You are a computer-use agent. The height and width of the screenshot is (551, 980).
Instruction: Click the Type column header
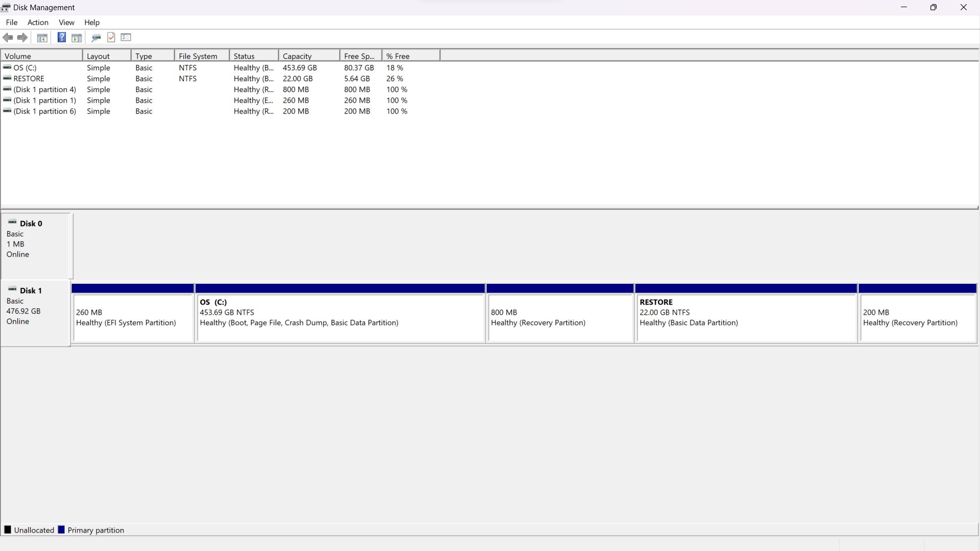tap(153, 56)
